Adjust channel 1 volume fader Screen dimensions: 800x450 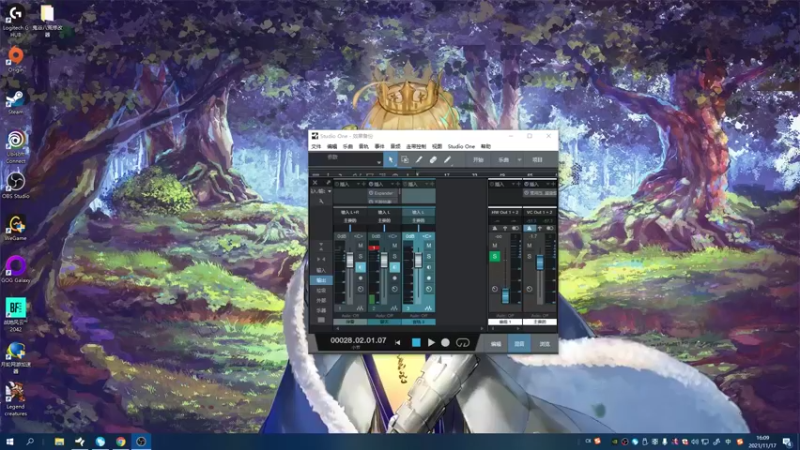pyautogui.click(x=350, y=260)
